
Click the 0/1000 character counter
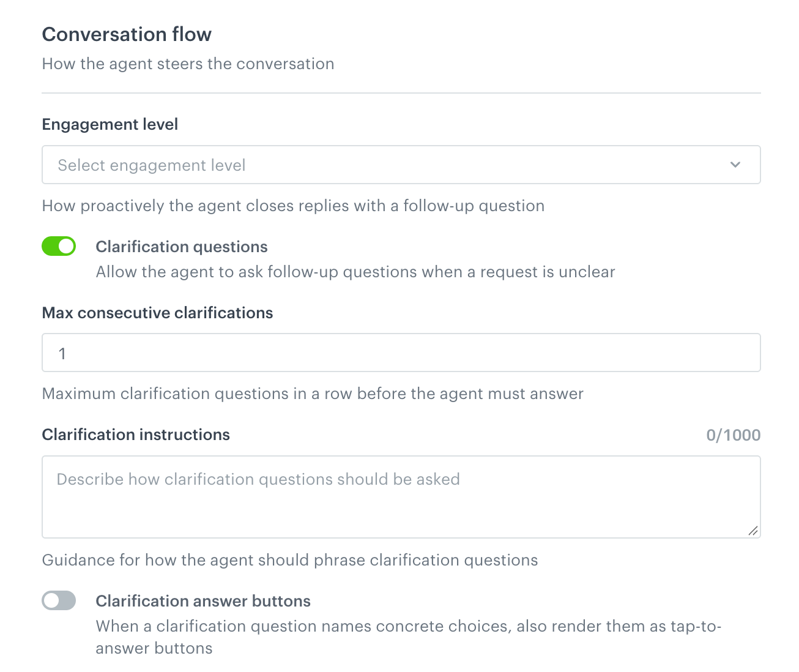click(733, 435)
